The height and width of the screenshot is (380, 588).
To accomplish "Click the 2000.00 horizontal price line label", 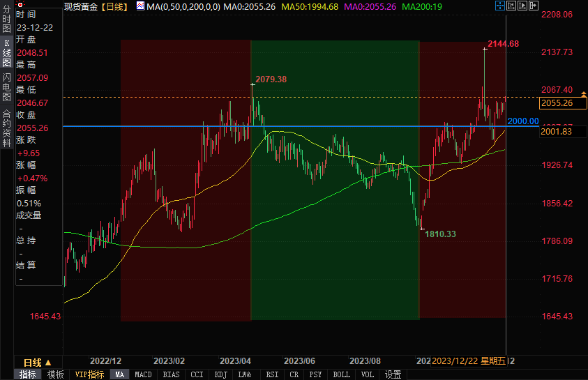I will pyautogui.click(x=523, y=121).
